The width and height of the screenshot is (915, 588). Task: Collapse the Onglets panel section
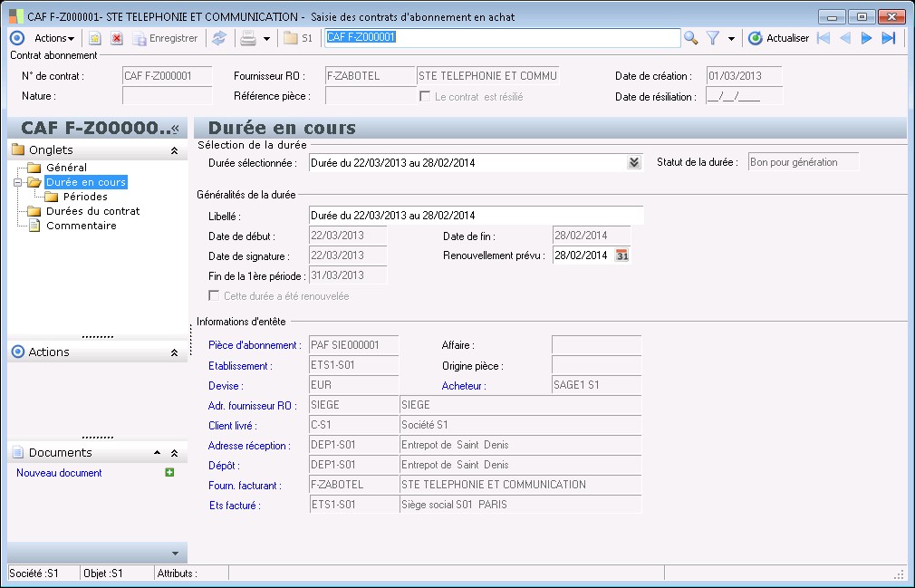174,151
